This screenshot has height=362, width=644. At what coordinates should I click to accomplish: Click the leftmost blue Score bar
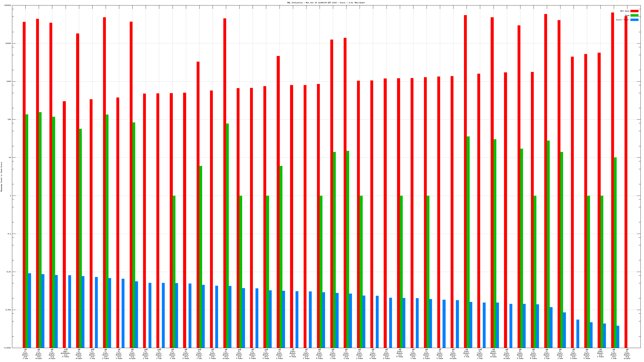[x=30, y=310]
